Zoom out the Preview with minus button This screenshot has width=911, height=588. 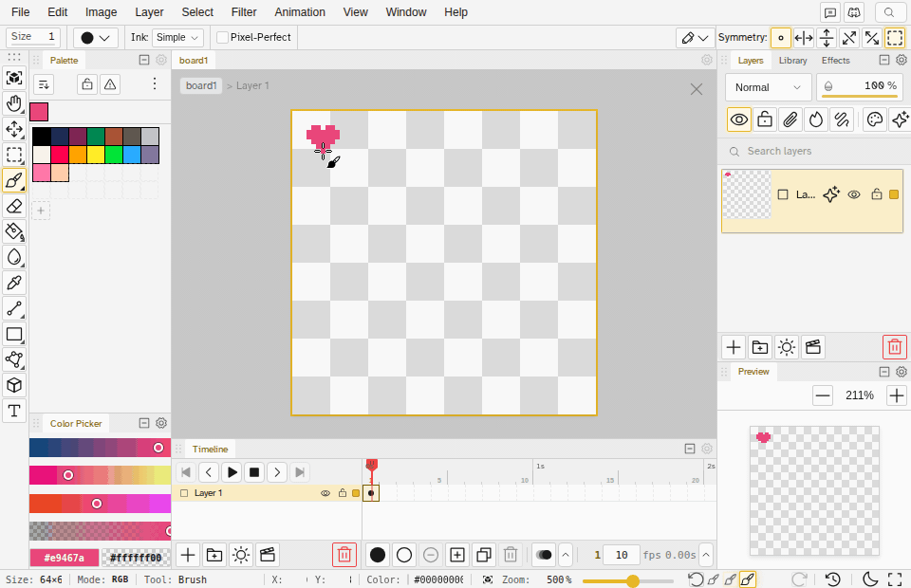click(x=823, y=395)
